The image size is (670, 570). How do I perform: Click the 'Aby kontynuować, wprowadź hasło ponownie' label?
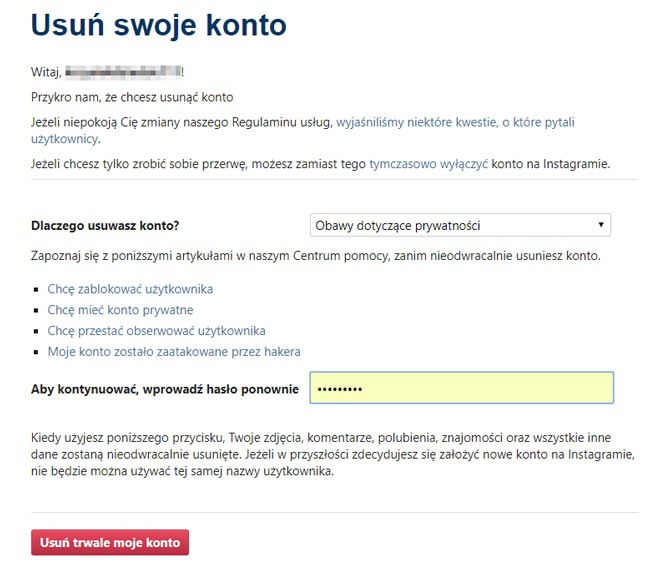[165, 388]
